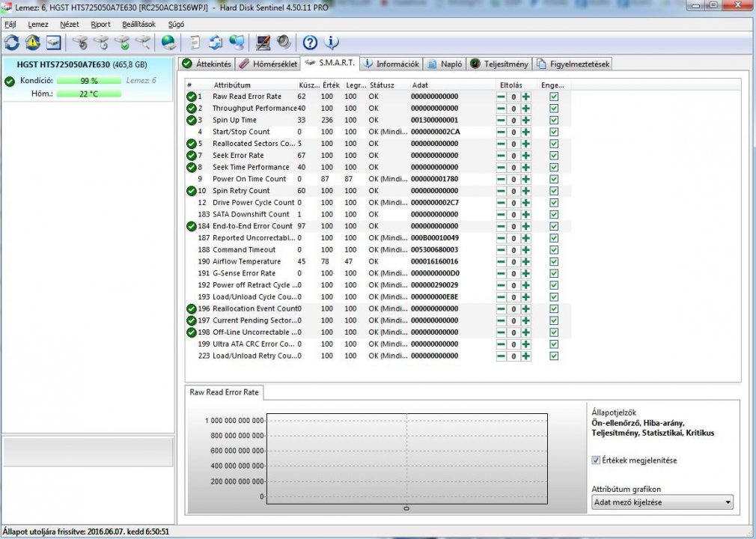
Task: Click the Eltolás column header
Action: click(511, 85)
